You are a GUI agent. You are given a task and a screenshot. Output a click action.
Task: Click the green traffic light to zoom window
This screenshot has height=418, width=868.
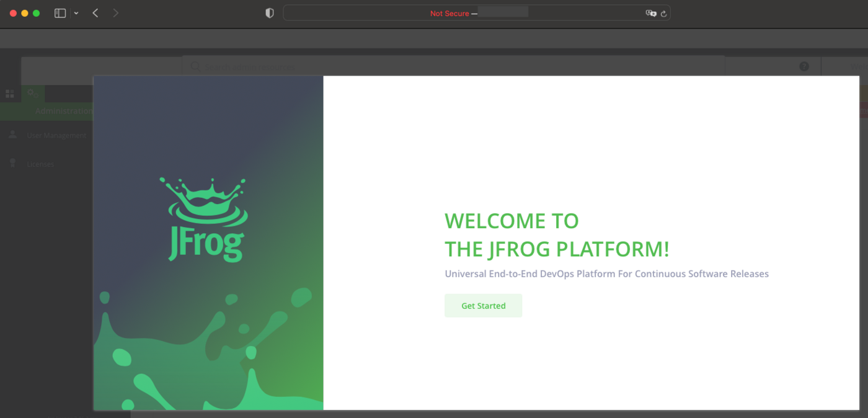tap(37, 12)
